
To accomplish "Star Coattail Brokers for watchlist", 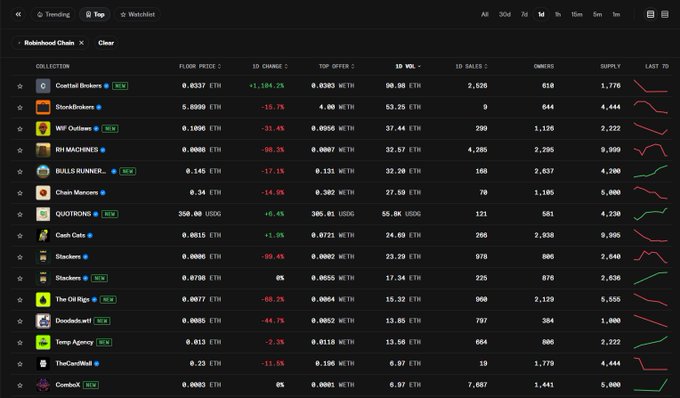I will (20, 86).
